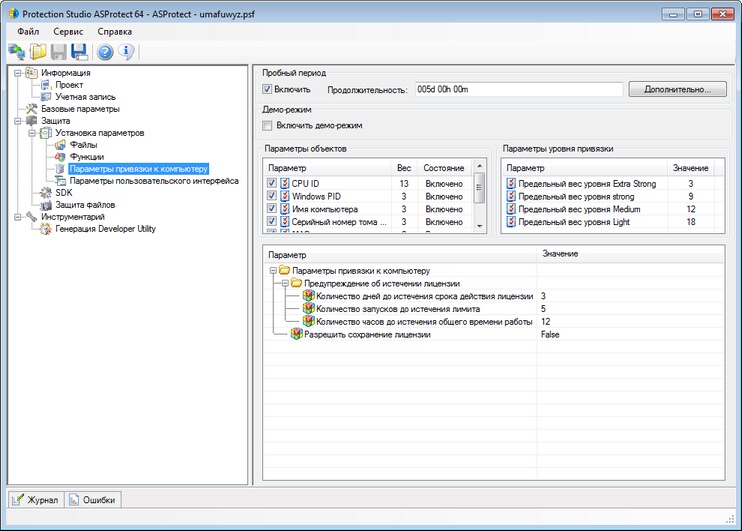This screenshot has height=531, width=742.
Task: Click the Функции tree item icon
Action: (60, 157)
